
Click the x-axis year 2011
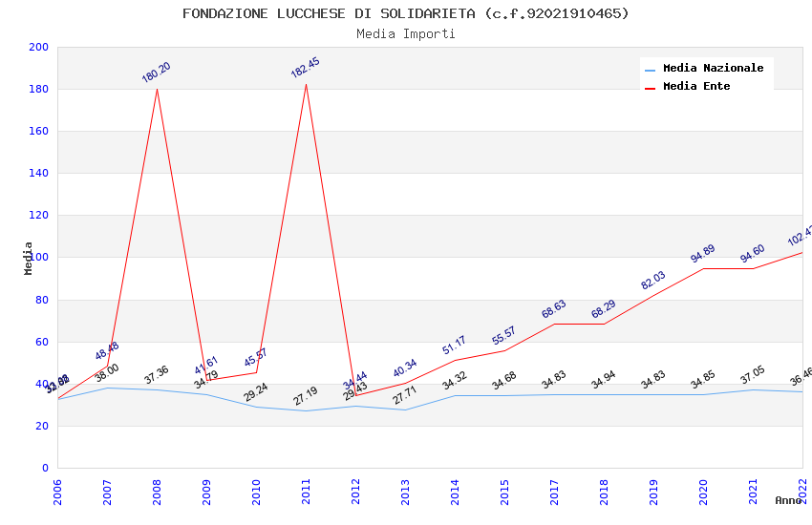306,493
